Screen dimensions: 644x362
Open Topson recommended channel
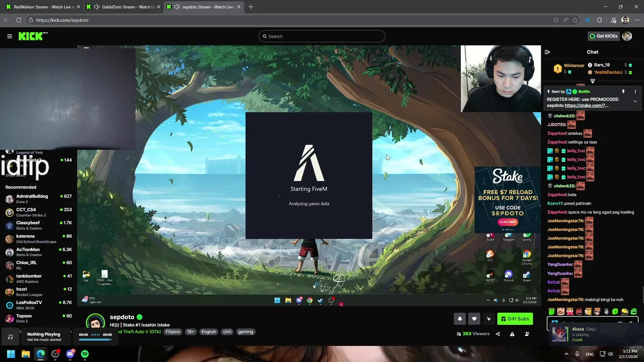[x=38, y=318]
